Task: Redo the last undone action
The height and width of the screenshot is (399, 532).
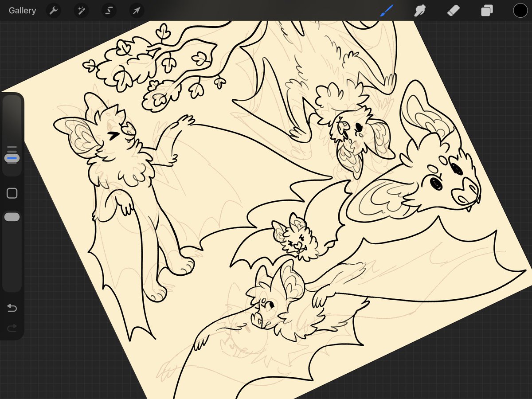Action: (12, 328)
